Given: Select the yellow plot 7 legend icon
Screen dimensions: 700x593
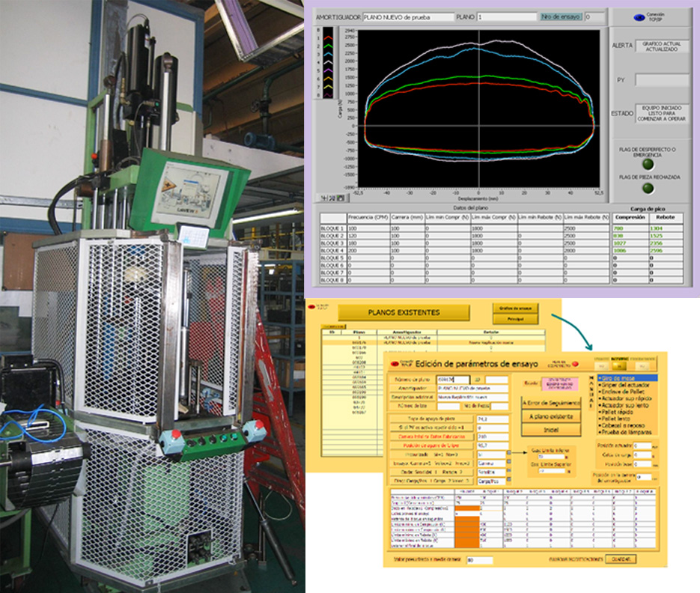Looking at the screenshot, I should [328, 87].
